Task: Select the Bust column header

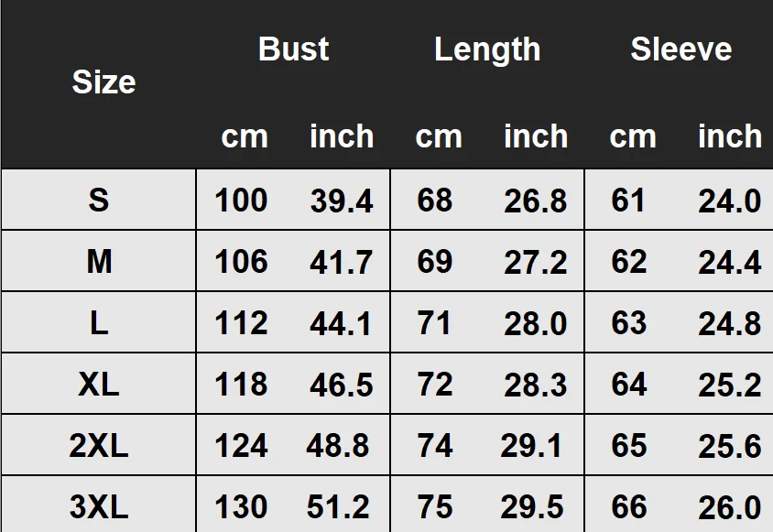Action: pos(293,49)
